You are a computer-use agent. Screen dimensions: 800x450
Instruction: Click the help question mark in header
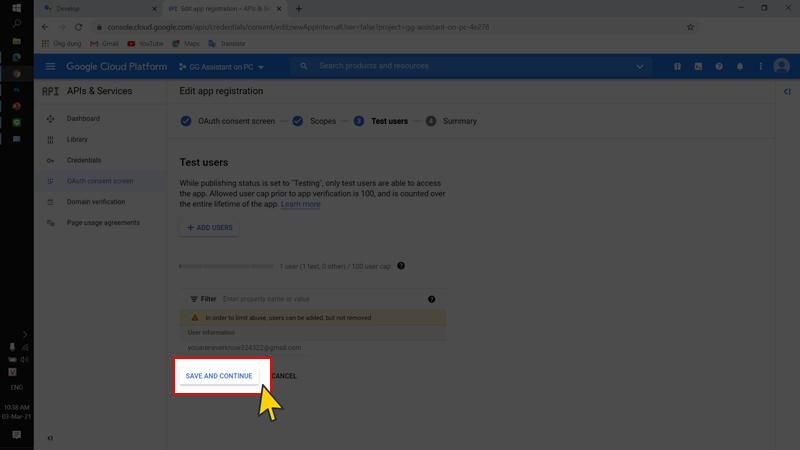tap(719, 67)
